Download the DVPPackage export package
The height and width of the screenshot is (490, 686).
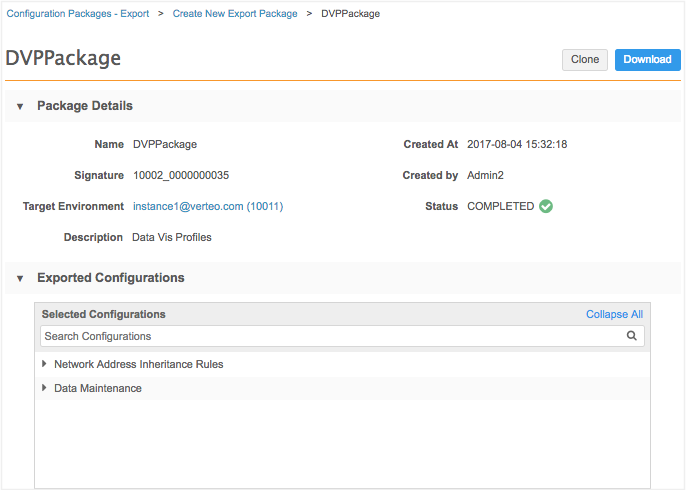647,59
